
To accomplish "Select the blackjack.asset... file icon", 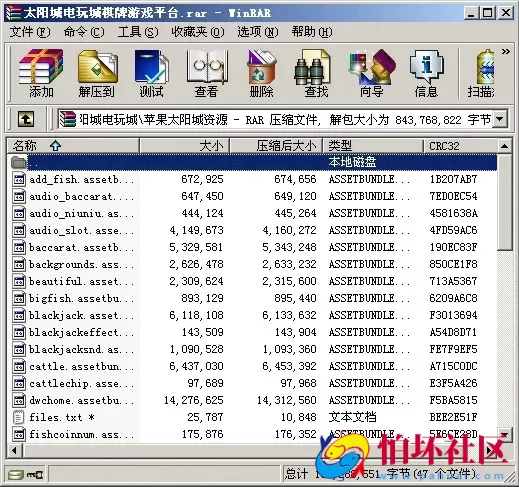I will pos(19,315).
